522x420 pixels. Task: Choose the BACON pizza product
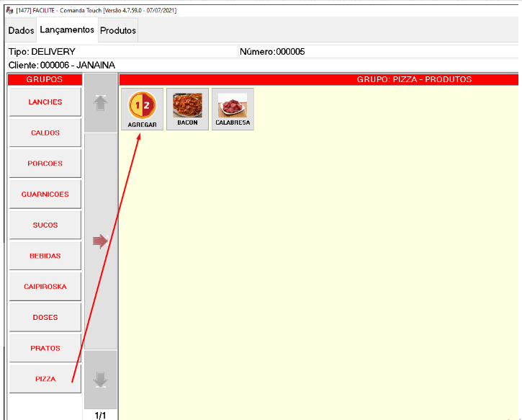coord(187,110)
